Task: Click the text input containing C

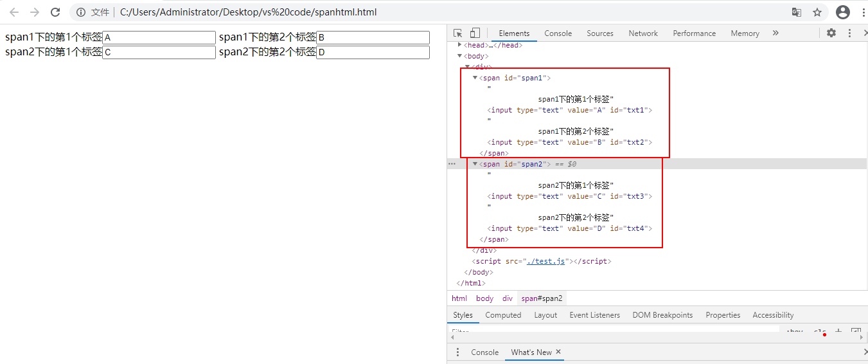Action: [x=159, y=52]
